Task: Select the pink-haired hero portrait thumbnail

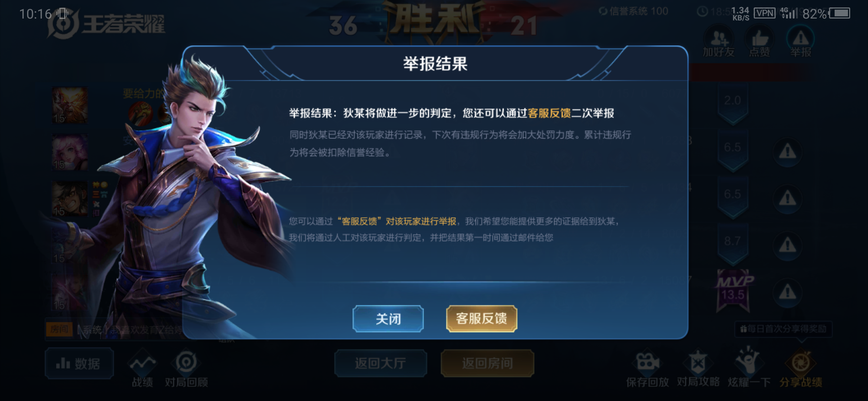Action: (x=70, y=152)
